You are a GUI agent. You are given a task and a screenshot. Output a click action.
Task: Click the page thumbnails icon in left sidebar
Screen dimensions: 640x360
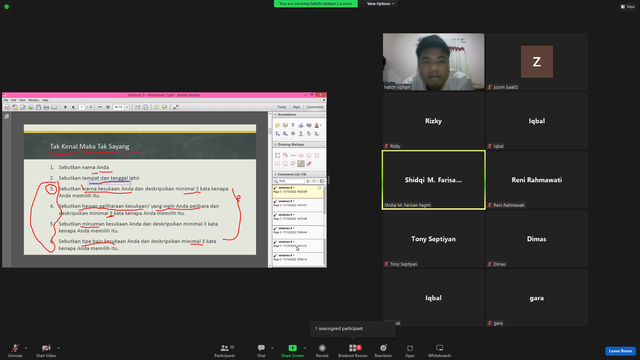coord(7,117)
